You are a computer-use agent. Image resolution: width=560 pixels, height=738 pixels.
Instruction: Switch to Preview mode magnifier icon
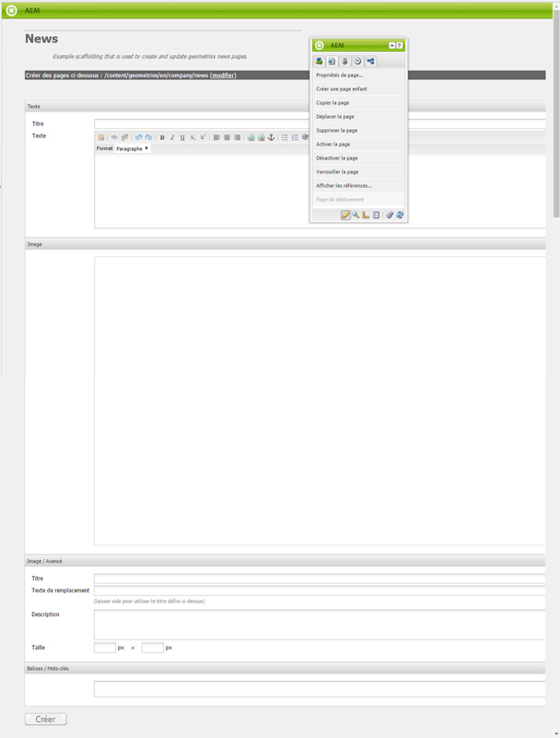tap(356, 215)
